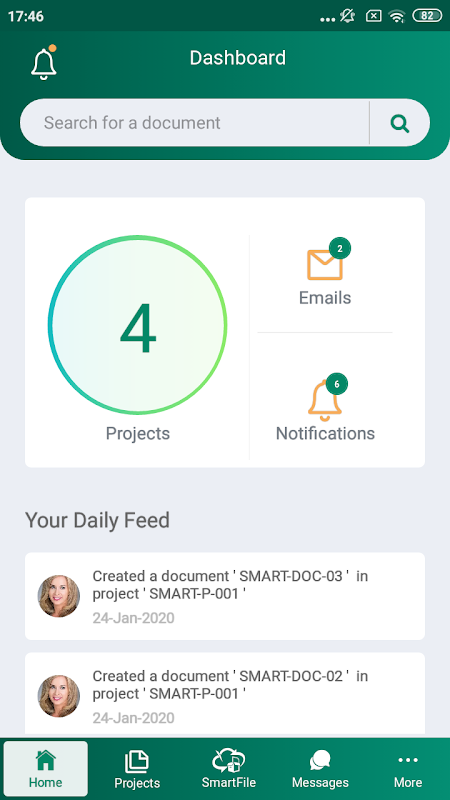This screenshot has width=450, height=800.
Task: Open the SMART-DOC-03 feed entry
Action: (225, 596)
